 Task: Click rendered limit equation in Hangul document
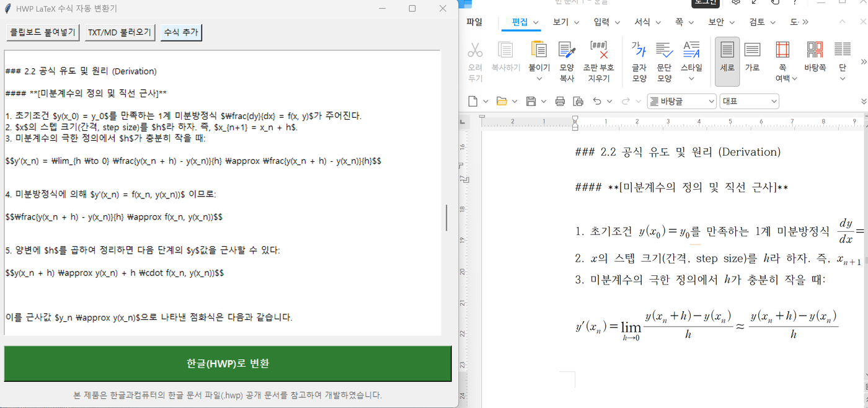[707, 325]
